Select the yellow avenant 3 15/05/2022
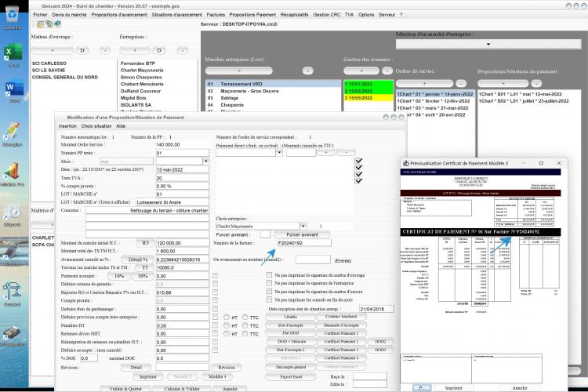Screen dimensions: 588x392 368,98
